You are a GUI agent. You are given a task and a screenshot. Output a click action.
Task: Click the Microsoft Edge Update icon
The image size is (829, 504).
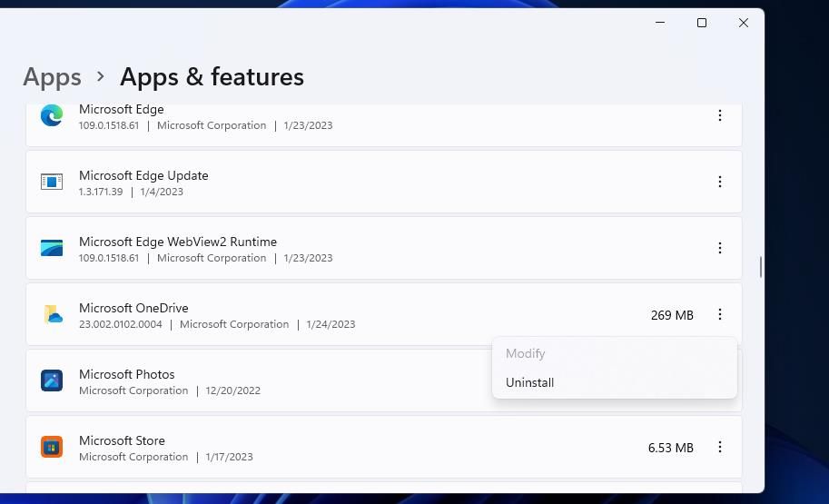coord(52,182)
